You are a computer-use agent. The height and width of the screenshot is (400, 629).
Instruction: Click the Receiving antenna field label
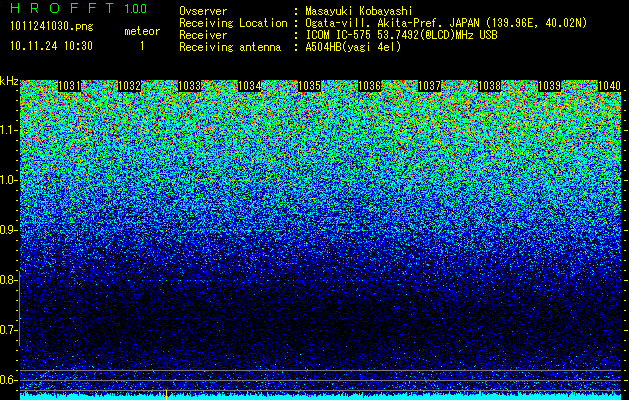click(230, 47)
